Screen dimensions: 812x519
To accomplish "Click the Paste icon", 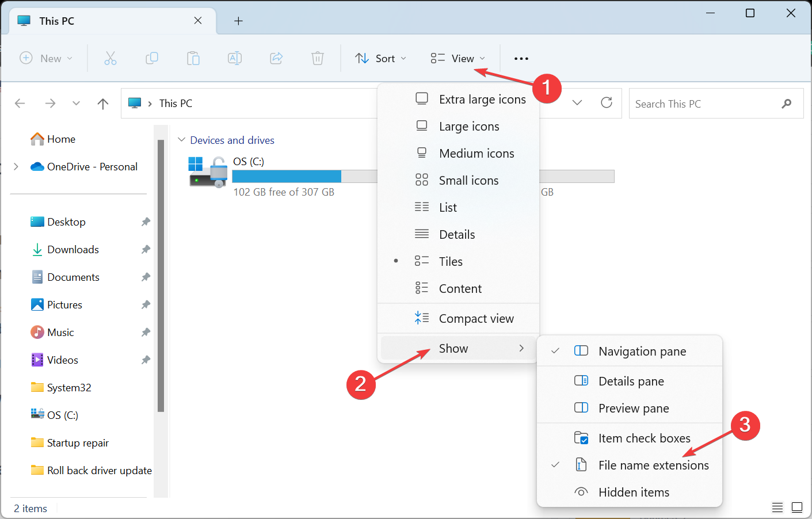I will point(193,58).
